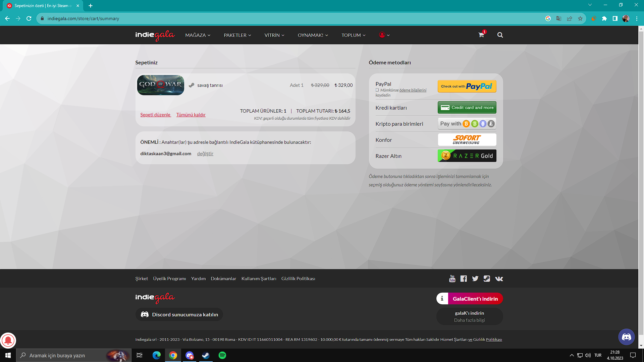The width and height of the screenshot is (644, 362).
Task: Click Check out with PayPal button
Action: tap(467, 86)
